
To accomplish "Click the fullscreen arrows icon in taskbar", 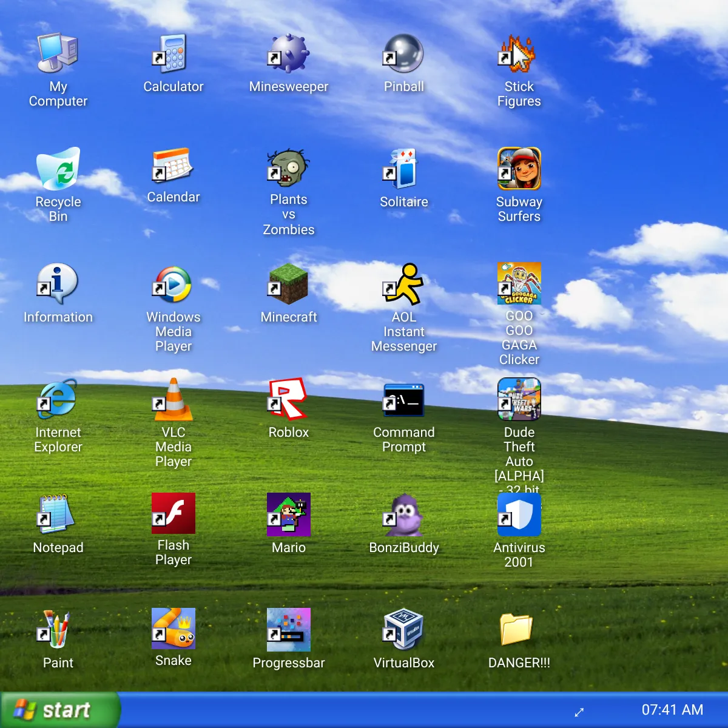I will pyautogui.click(x=579, y=712).
